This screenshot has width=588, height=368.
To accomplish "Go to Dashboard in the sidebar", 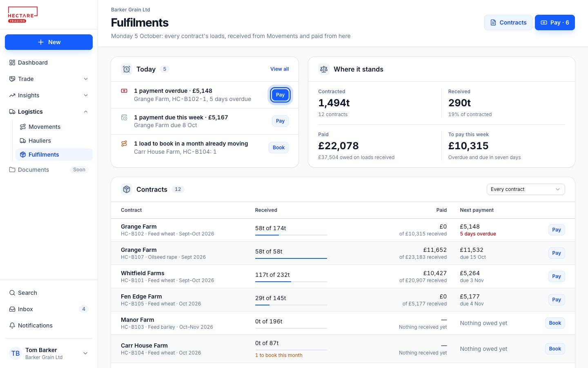I will (49, 63).
